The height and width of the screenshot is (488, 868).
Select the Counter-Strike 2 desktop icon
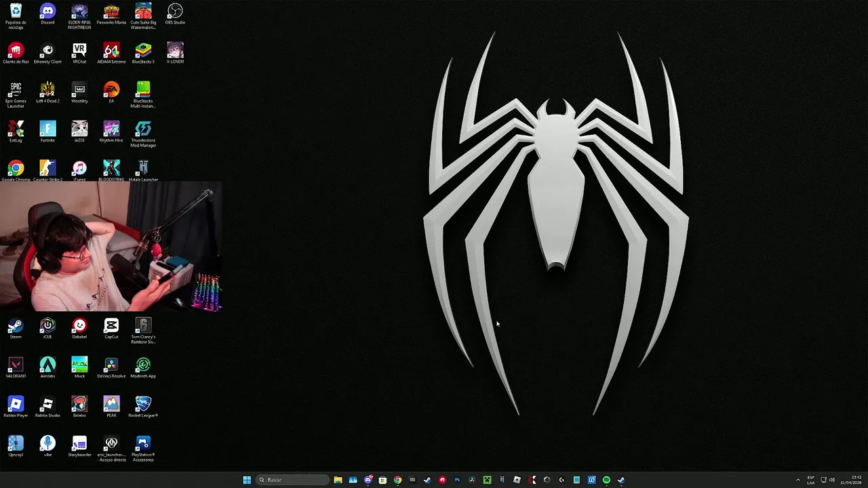click(x=47, y=171)
